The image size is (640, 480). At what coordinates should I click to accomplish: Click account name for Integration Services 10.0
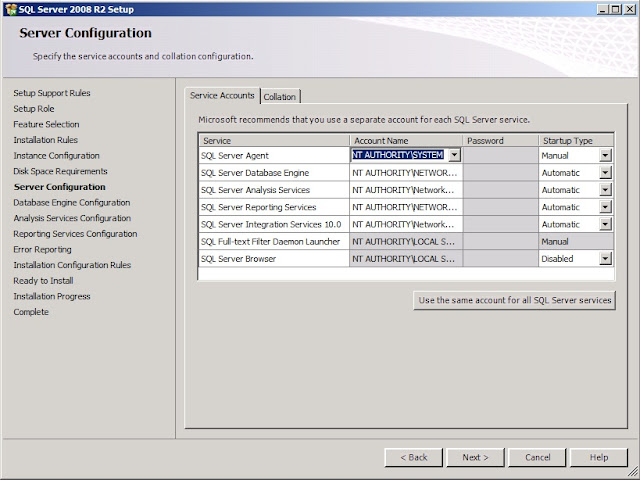pyautogui.click(x=406, y=224)
